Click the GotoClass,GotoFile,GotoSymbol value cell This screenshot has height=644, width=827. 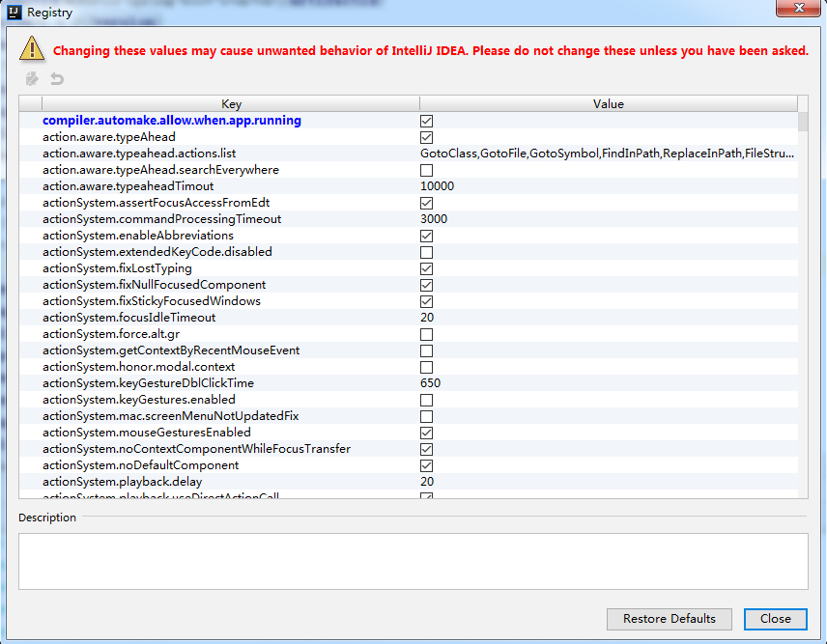pos(607,154)
